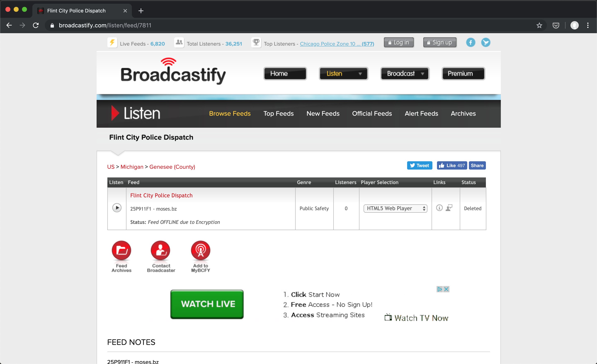The image size is (597, 364).
Task: Open the feed info icon in Links column
Action: pos(439,208)
